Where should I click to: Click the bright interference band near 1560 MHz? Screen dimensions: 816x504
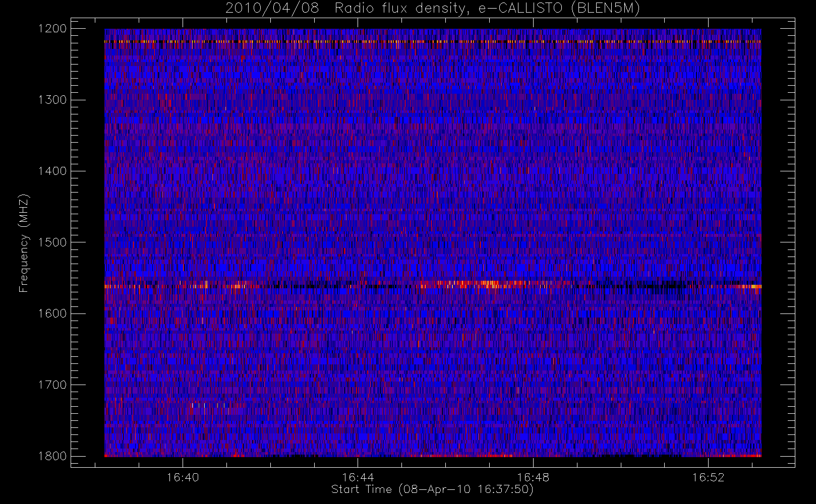tap(433, 285)
